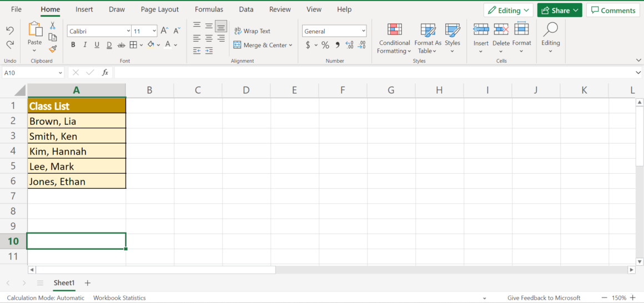Expand the Name Box A10 dropdown
The height and width of the screenshot is (303, 644).
pos(61,73)
